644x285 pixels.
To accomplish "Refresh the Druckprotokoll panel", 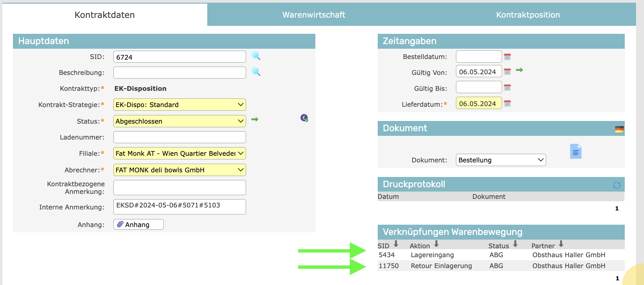I will pos(616,185).
